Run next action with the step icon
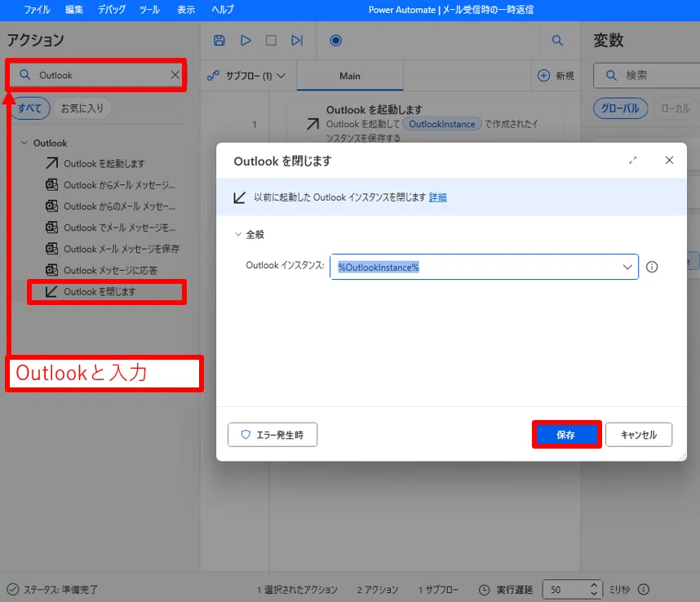 297,41
